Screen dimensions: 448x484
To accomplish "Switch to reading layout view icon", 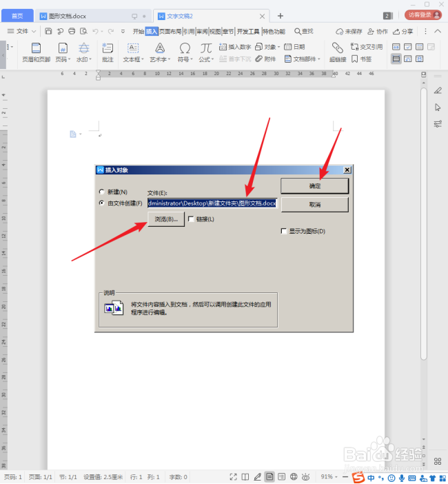I will click(245, 477).
